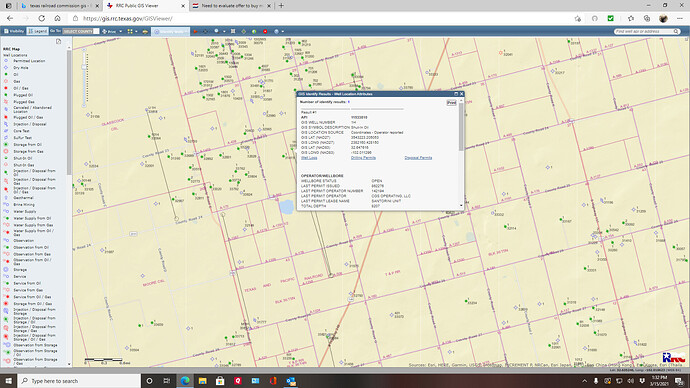Click the green diamond toolbar icon

pyautogui.click(x=243, y=31)
